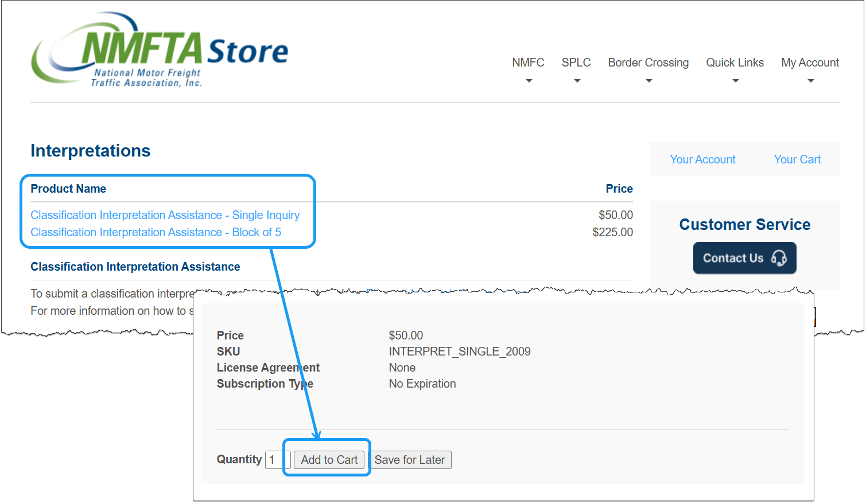Click the Quantity label

239,459
